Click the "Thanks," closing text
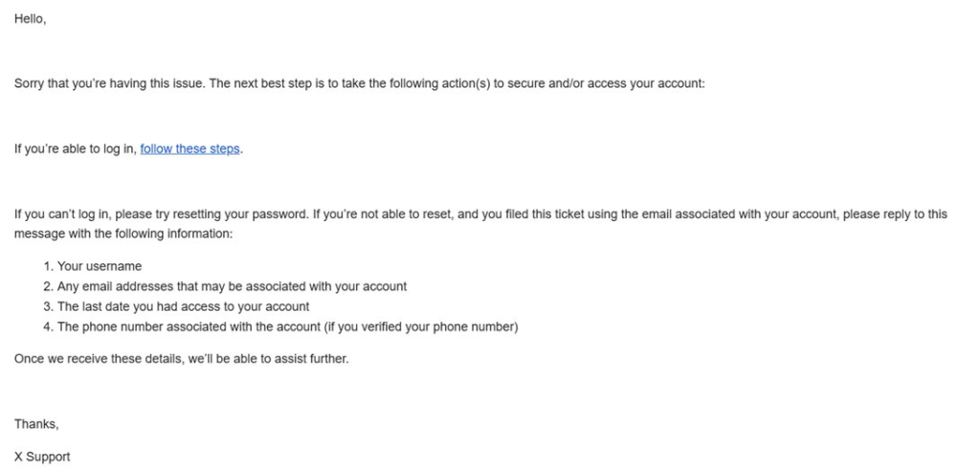The image size is (980, 470). [x=36, y=424]
